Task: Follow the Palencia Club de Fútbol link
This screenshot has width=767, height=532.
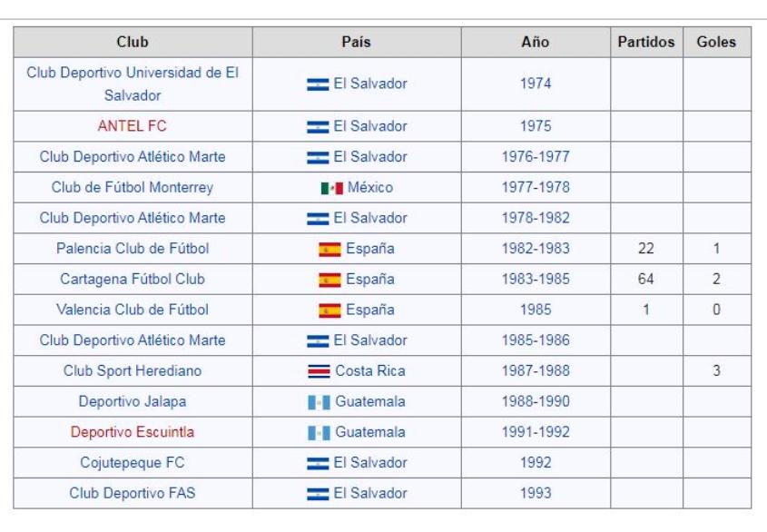Action: (x=133, y=249)
